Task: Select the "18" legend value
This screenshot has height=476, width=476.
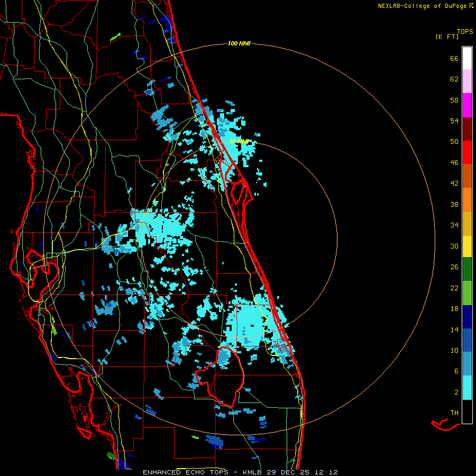Action: coord(454,309)
